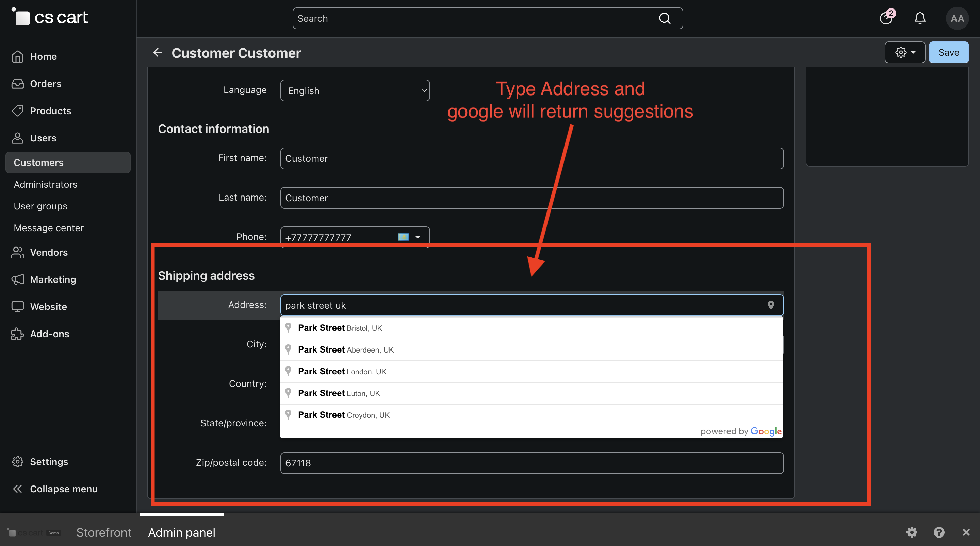Select Park Street Luton, UK suggestion
This screenshot has height=546, width=980.
(531, 393)
